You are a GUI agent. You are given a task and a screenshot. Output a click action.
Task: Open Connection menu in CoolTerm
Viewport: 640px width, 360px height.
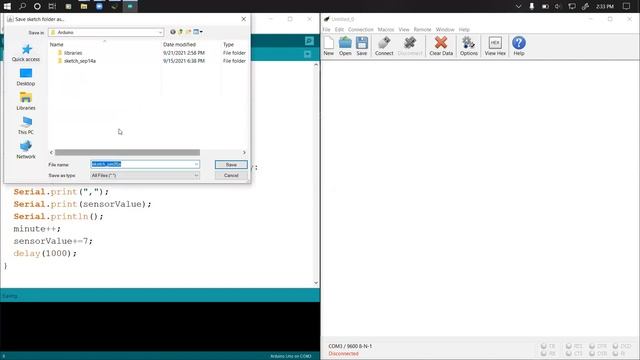pyautogui.click(x=360, y=29)
